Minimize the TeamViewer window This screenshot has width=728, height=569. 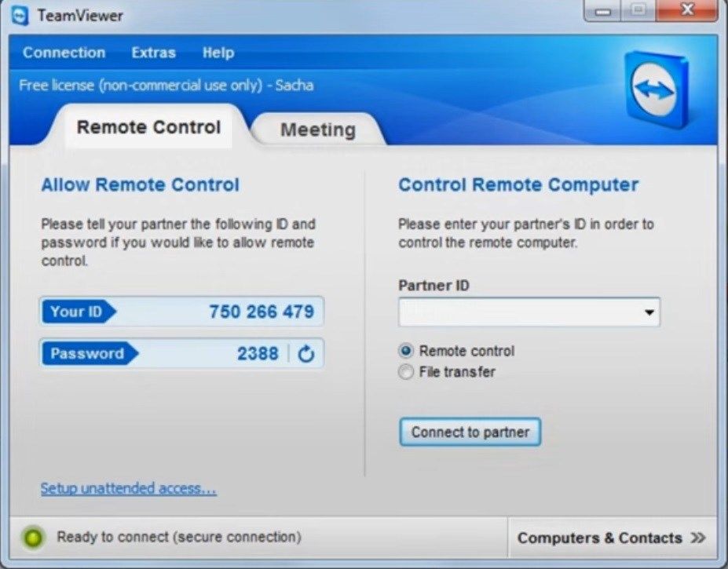[603, 11]
